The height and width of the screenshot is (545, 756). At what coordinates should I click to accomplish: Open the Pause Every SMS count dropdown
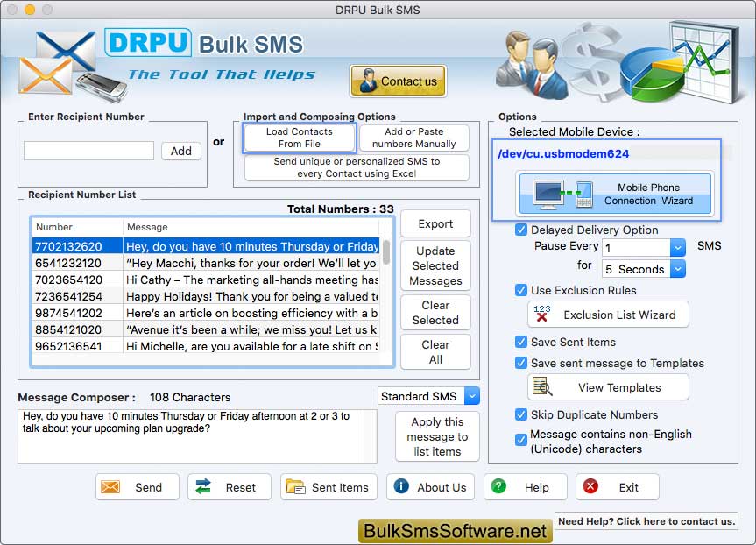[x=677, y=247]
